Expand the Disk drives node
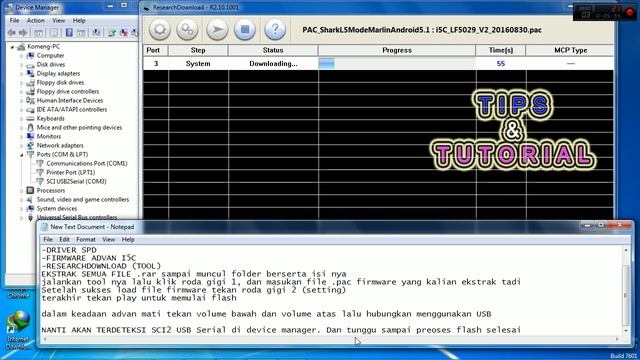640x360 pixels. pyautogui.click(x=22, y=64)
